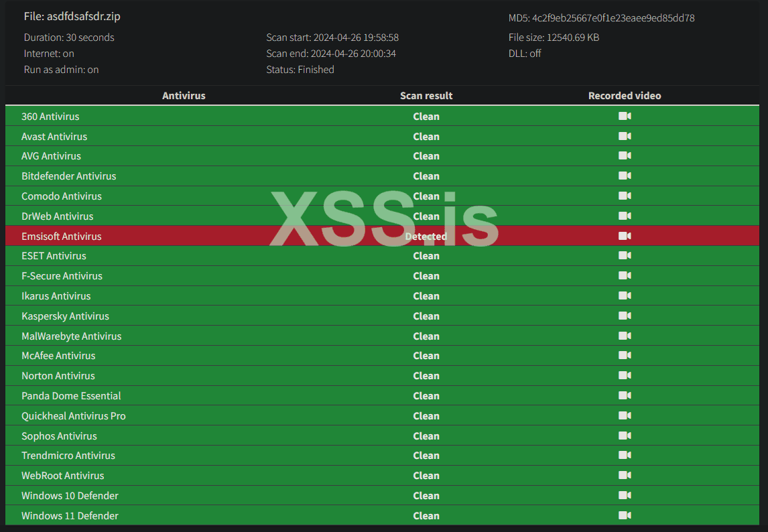Open Panda Dome Essential video recording
The height and width of the screenshot is (532, 768).
(x=625, y=396)
